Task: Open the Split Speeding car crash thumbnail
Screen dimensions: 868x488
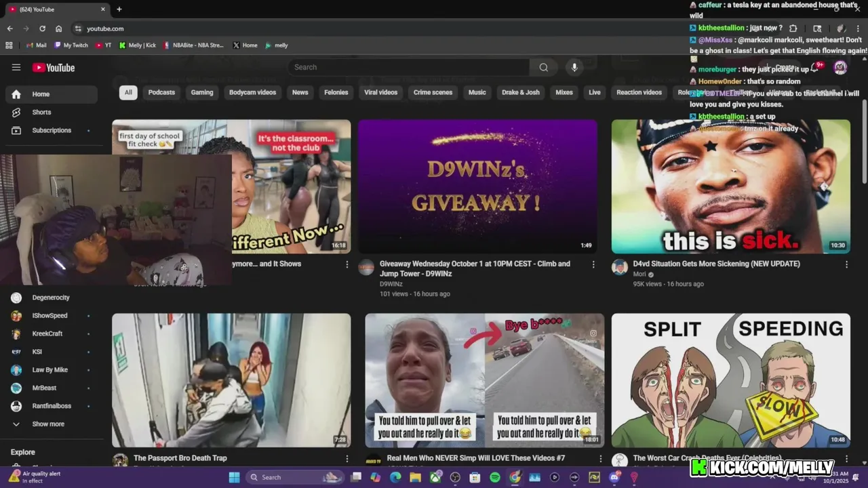Action: 730,380
